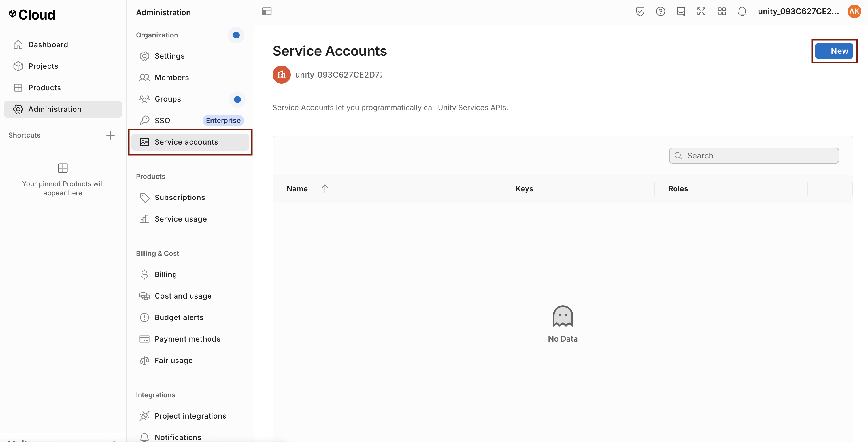Click the Shortcuts label

pos(24,135)
